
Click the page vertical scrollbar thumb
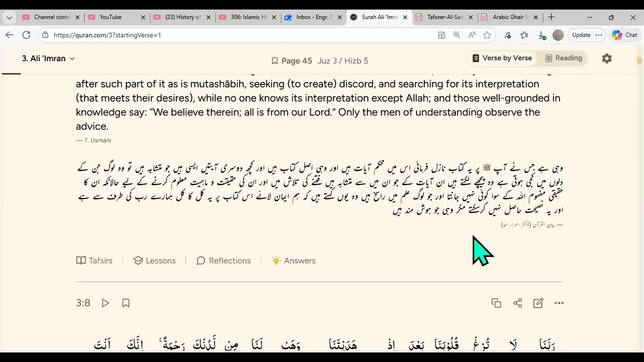639,61
